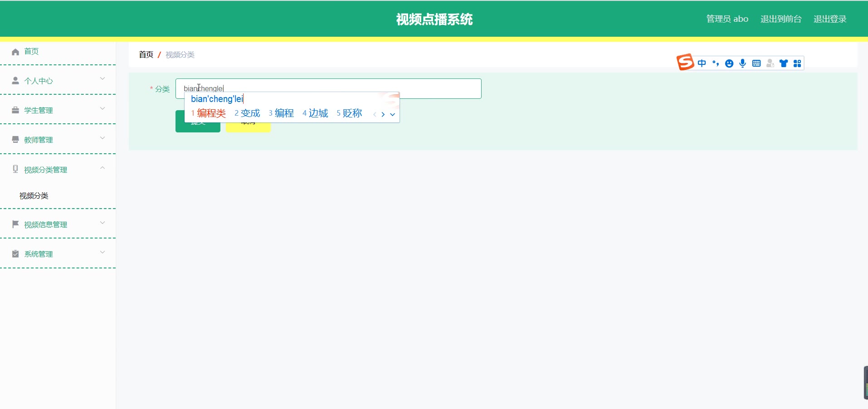The image size is (868, 409).
Task: Choose candidate 2 变成
Action: pos(247,113)
